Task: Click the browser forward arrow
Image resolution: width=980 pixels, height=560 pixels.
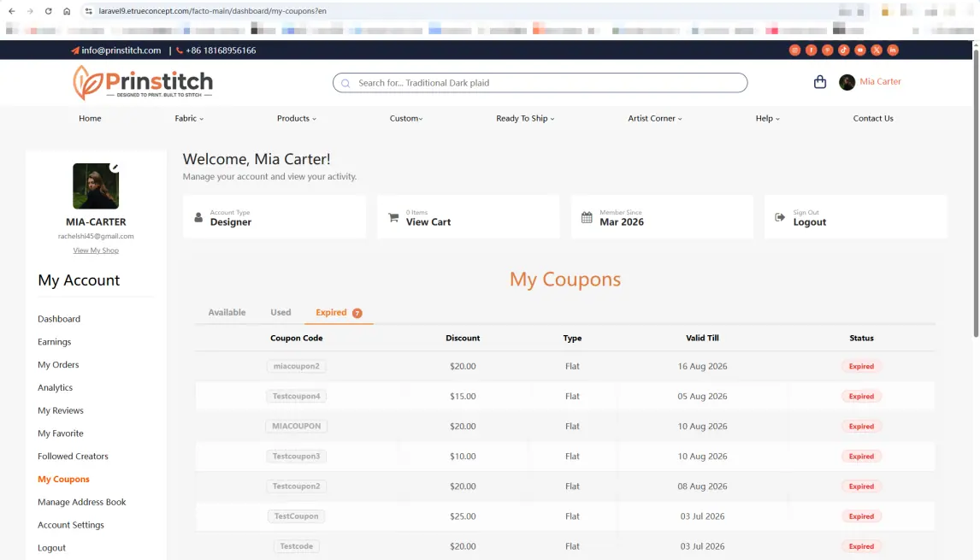Action: (x=29, y=11)
